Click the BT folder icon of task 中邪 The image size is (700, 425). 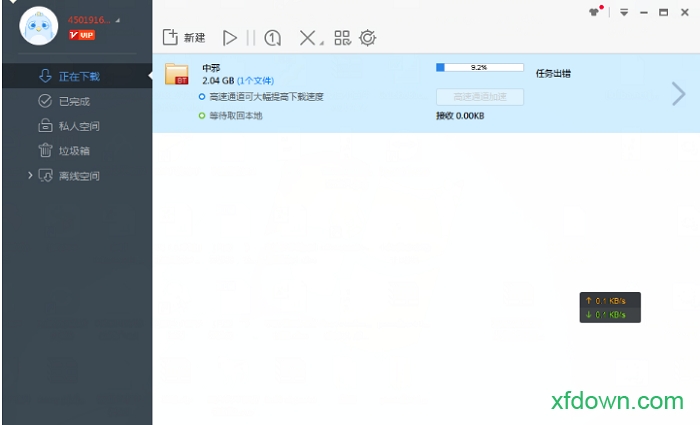[176, 74]
